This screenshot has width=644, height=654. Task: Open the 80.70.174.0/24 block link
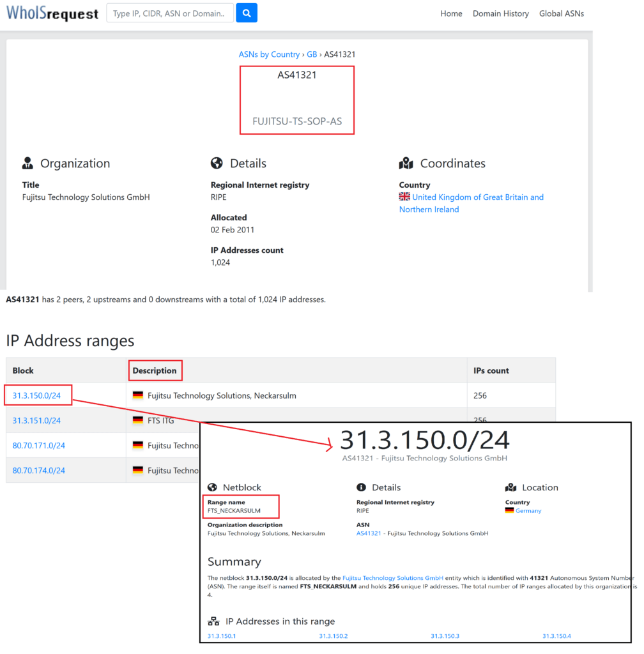pyautogui.click(x=39, y=471)
